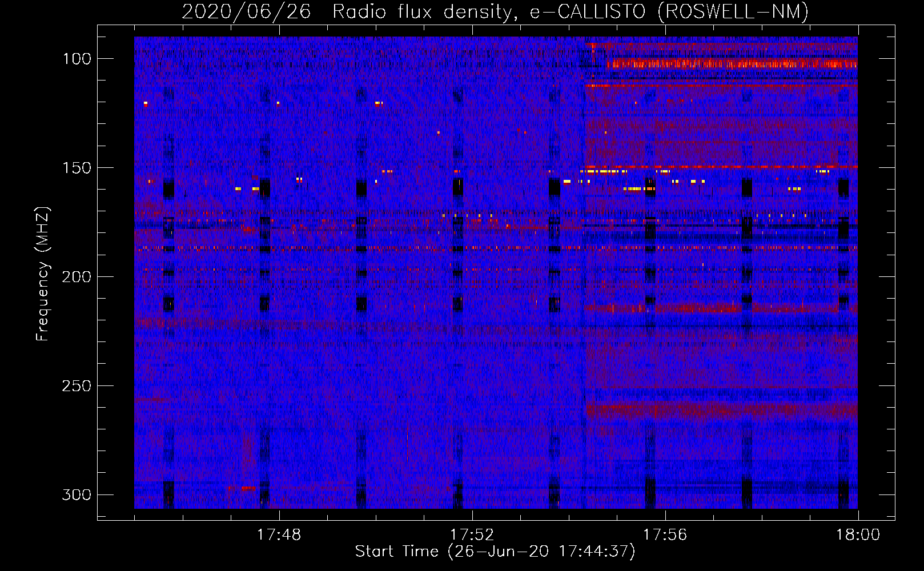Click the 18:00 time tick label

point(858,535)
